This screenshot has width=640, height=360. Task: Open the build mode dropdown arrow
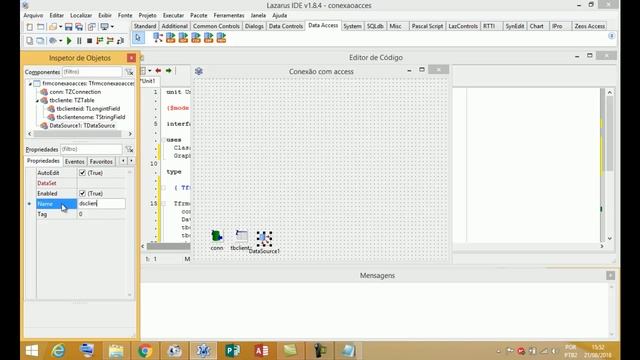pos(60,41)
